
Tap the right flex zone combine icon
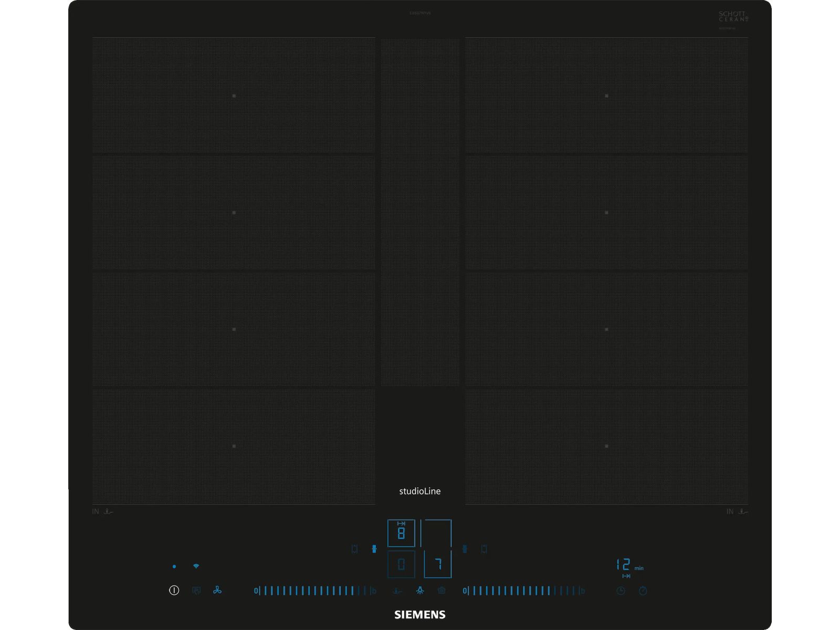(x=465, y=549)
